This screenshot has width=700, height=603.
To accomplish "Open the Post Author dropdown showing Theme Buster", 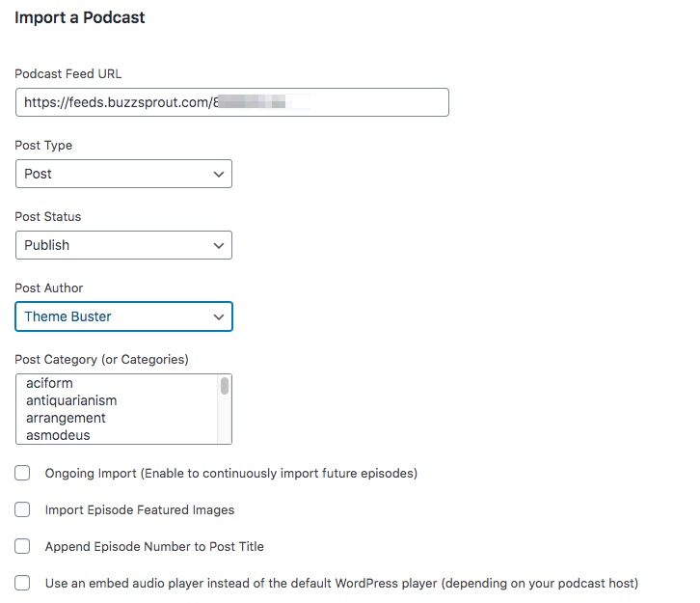I will coord(123,316).
